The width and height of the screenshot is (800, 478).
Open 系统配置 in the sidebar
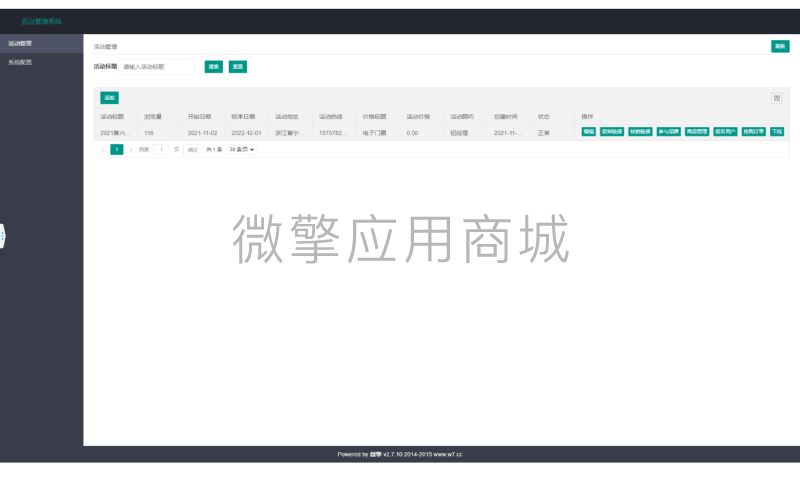[41, 62]
